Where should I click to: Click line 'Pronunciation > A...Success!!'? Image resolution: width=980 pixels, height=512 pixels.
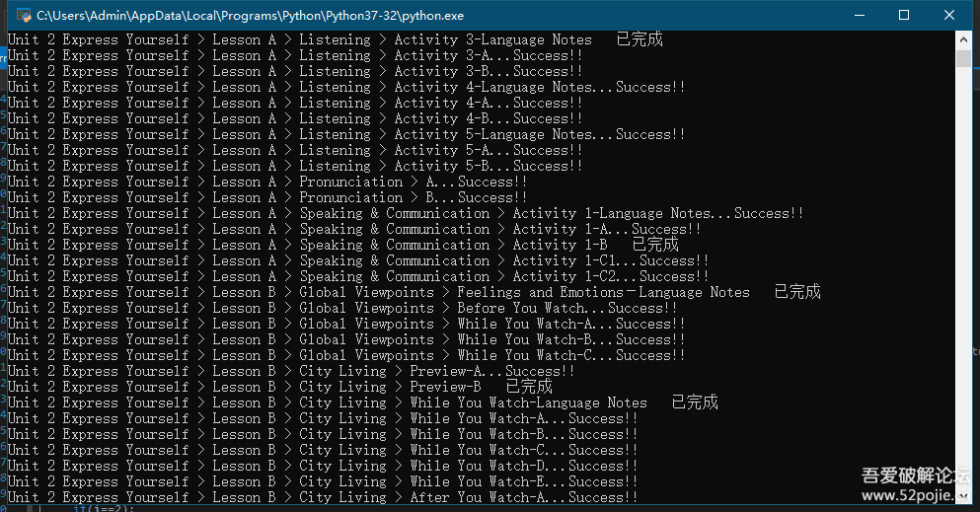[x=267, y=182]
